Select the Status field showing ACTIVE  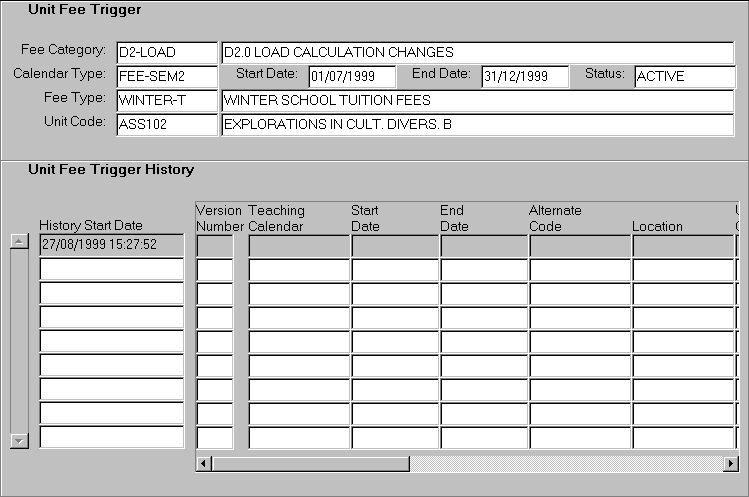(683, 76)
